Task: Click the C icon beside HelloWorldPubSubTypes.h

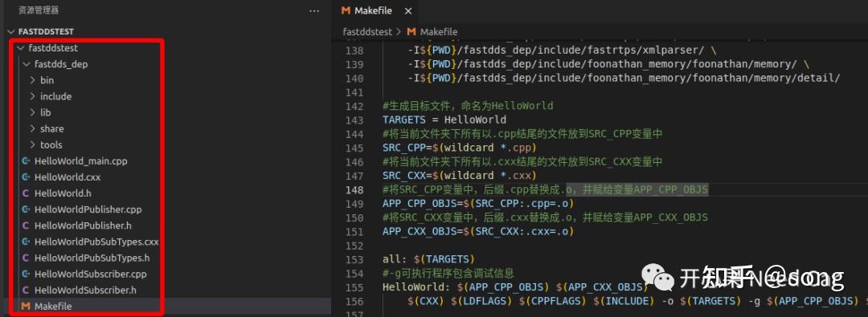Action: click(x=26, y=258)
